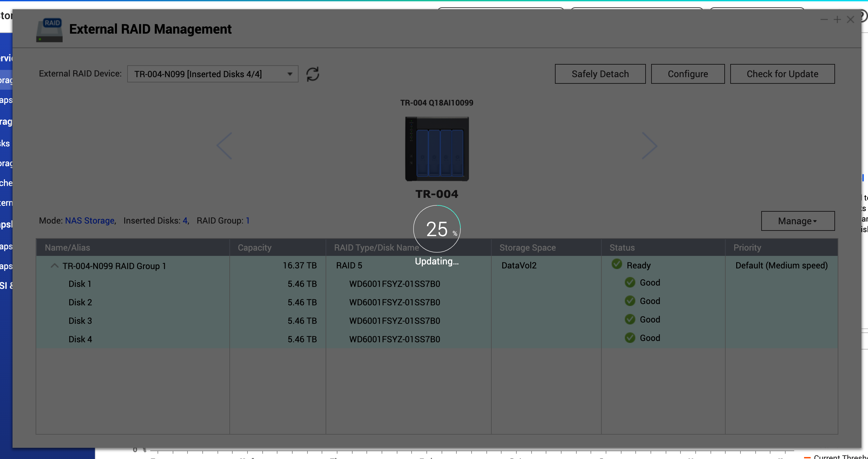The width and height of the screenshot is (868, 459).
Task: Click the External RAID Management title text
Action: (150, 29)
